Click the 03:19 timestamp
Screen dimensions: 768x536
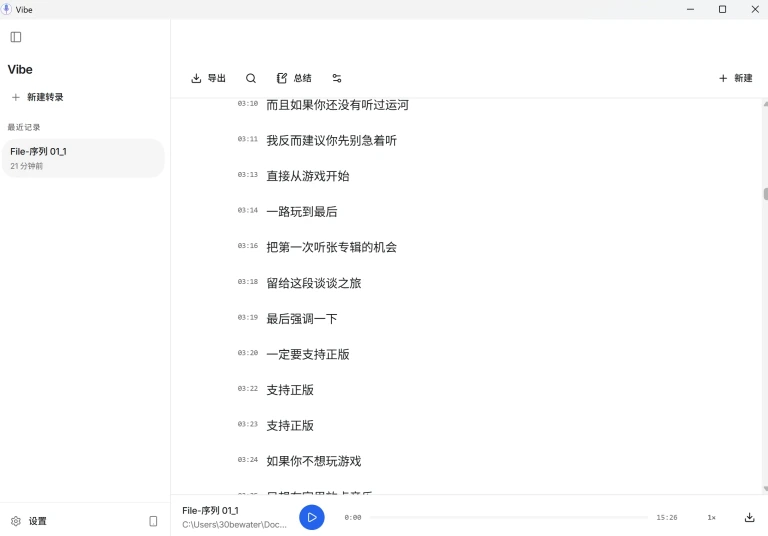click(x=247, y=317)
